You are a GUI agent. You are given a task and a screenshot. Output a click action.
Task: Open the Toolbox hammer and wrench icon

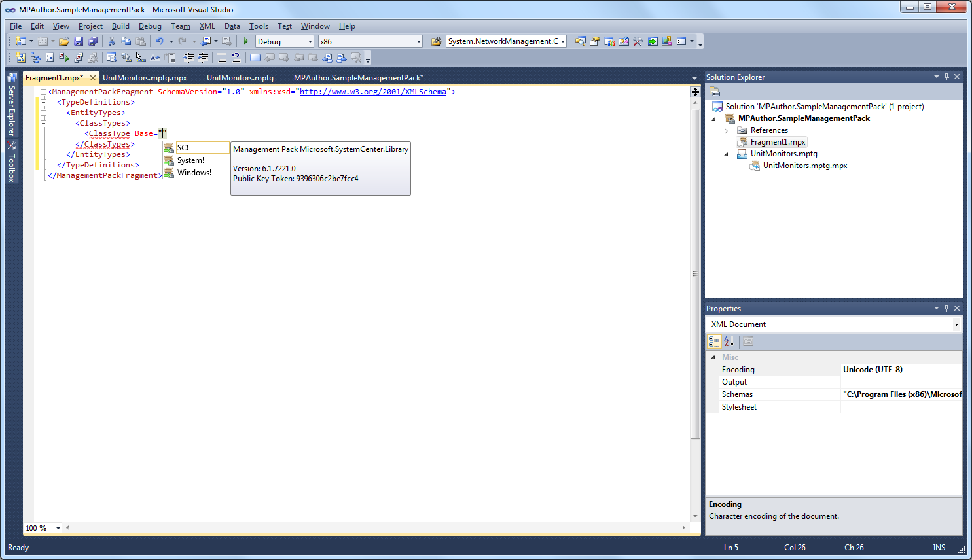(x=638, y=41)
